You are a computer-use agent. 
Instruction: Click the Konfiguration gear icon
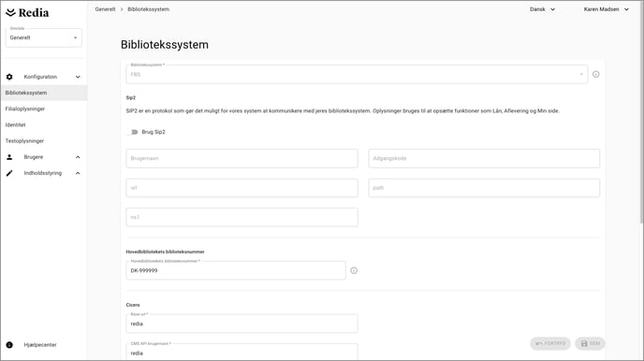(x=9, y=77)
